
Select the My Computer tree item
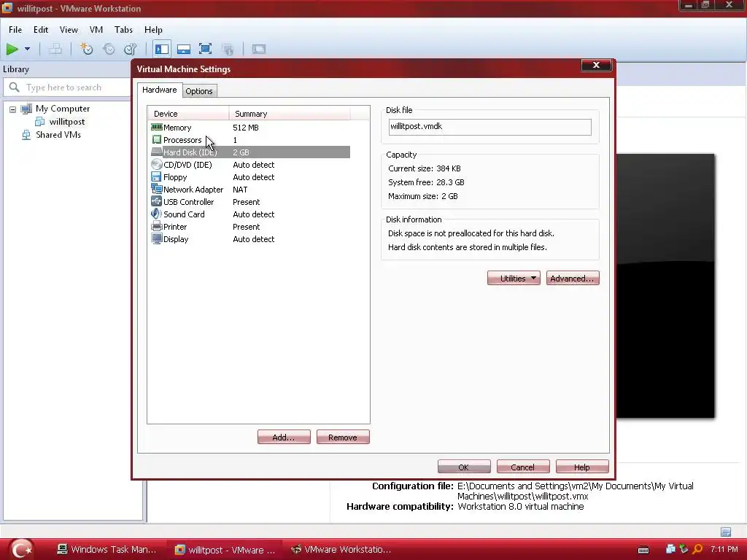[x=63, y=109]
